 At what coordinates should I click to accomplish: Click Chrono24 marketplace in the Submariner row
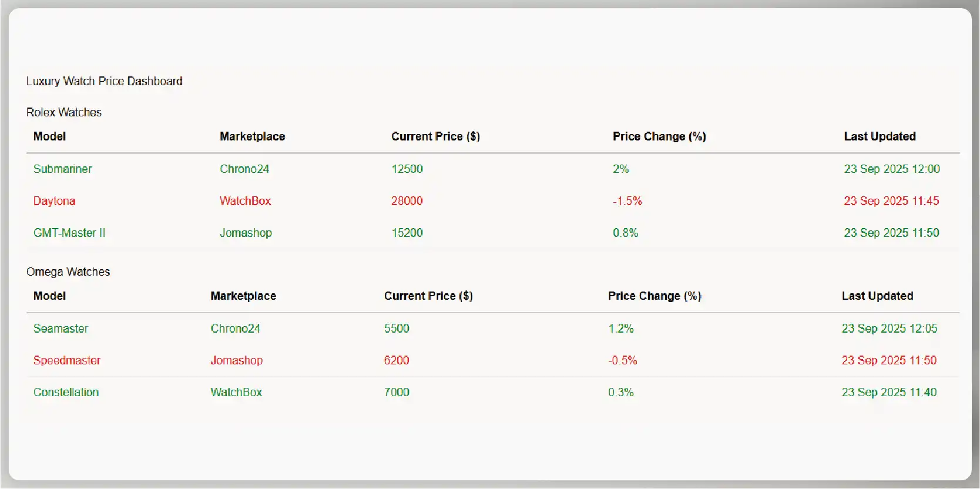tap(244, 169)
